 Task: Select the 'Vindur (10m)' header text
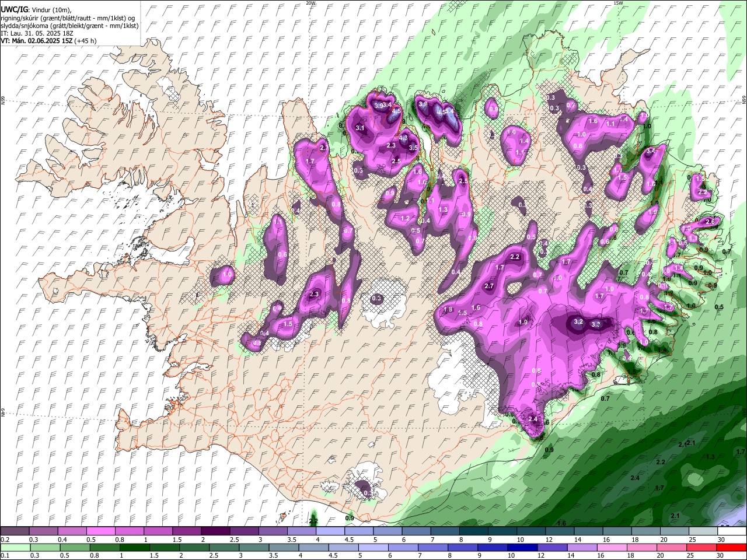point(51,10)
